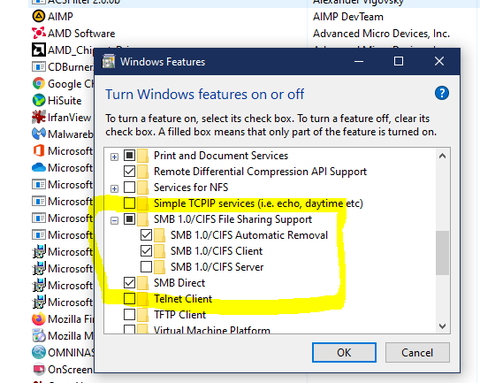Image resolution: width=480 pixels, height=383 pixels.
Task: Click the HiSuite application icon
Action: click(39, 100)
